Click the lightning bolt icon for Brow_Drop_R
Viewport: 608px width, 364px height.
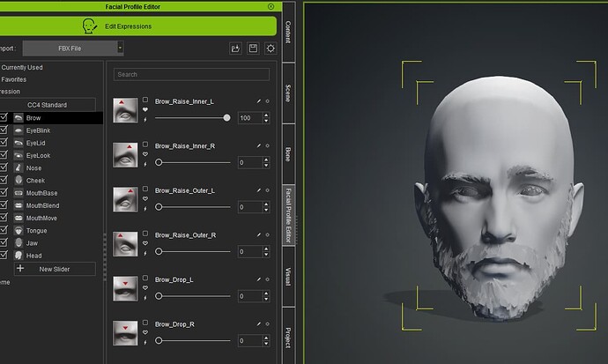pyautogui.click(x=145, y=342)
